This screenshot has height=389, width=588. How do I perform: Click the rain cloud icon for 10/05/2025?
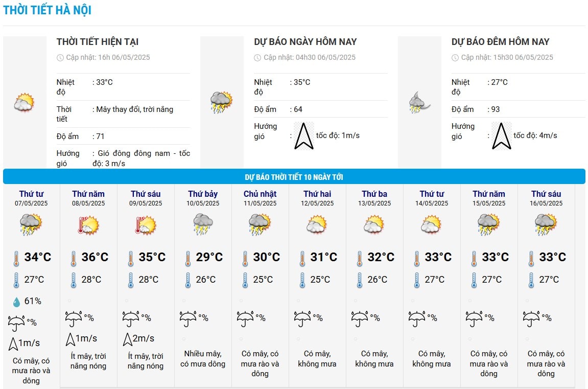[x=203, y=224]
